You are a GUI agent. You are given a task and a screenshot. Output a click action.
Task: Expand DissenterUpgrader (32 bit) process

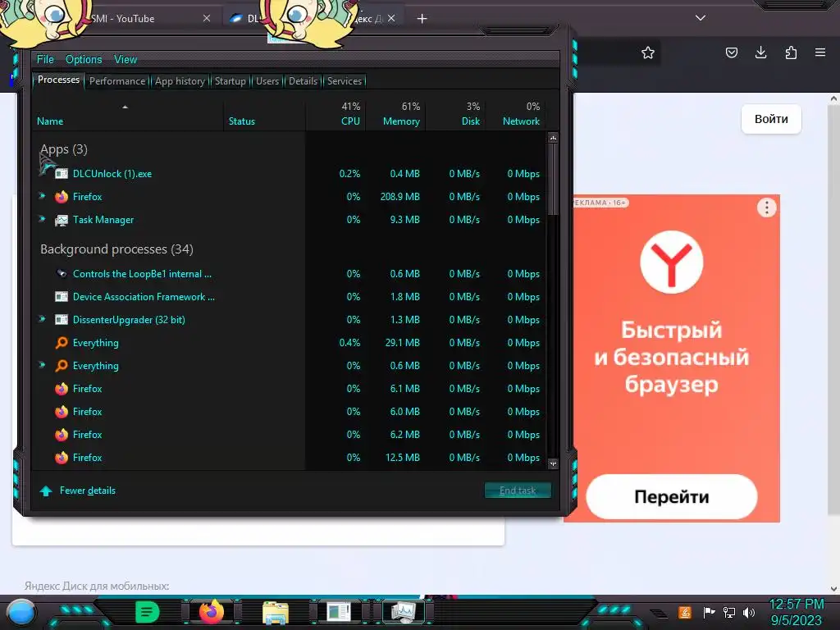click(x=43, y=319)
